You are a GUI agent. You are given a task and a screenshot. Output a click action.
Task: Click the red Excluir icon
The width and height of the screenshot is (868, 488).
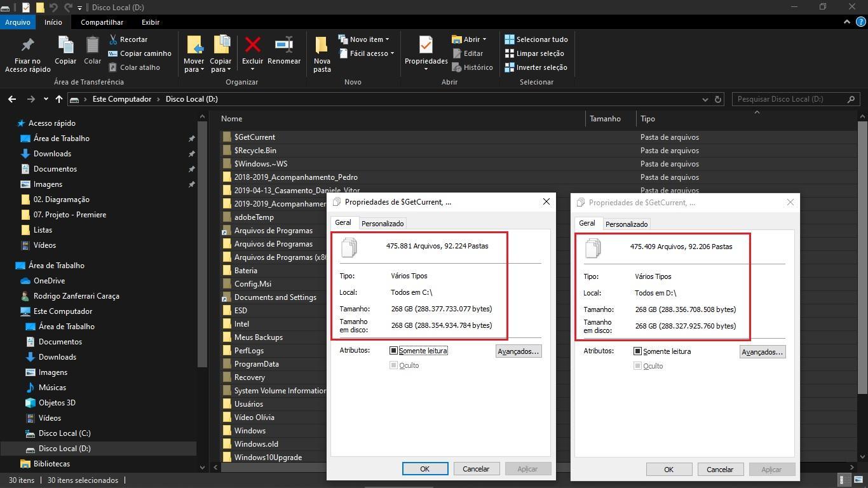tap(252, 45)
